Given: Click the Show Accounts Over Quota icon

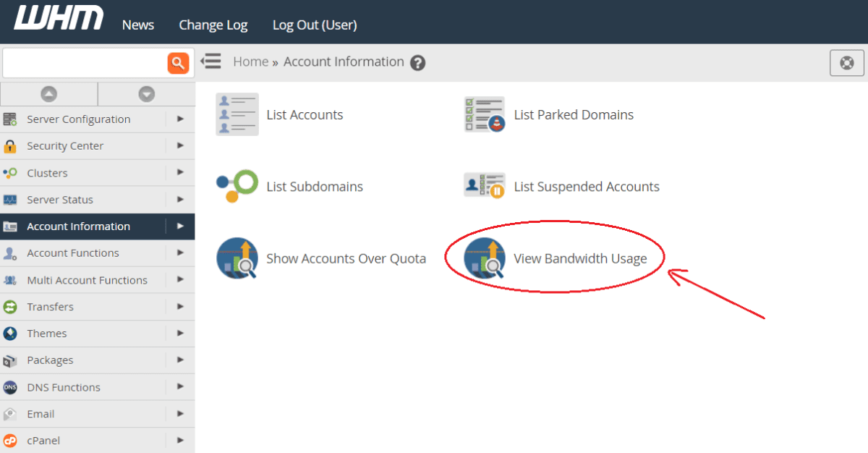Looking at the screenshot, I should point(238,258).
